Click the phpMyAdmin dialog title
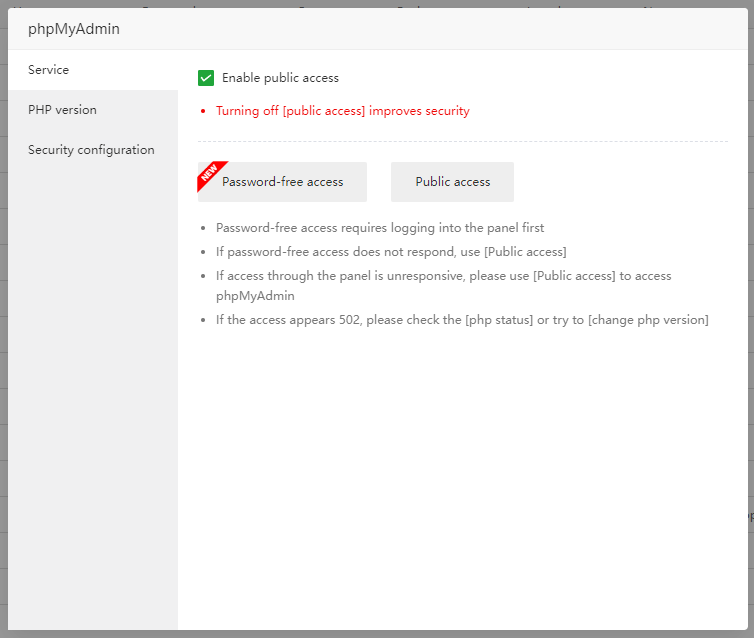This screenshot has height=638, width=754. pos(74,29)
